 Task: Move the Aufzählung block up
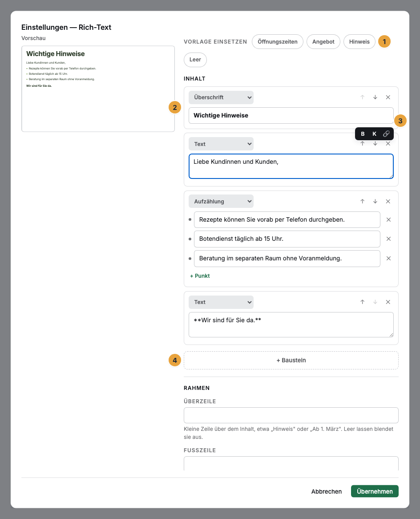tap(363, 201)
